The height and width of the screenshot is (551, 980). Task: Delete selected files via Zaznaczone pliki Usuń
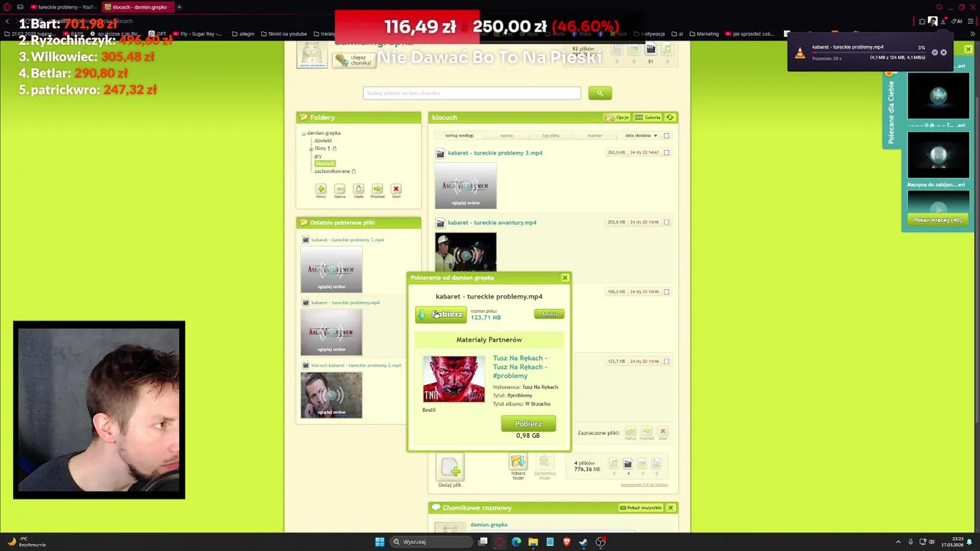click(x=663, y=432)
